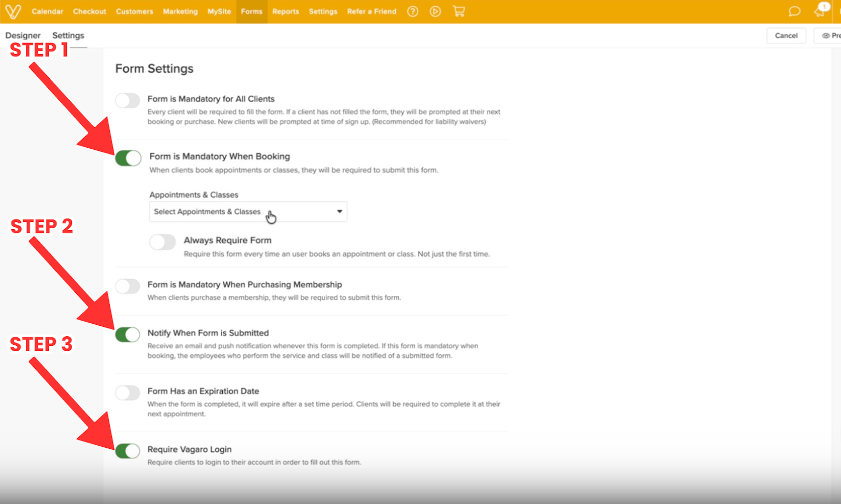Viewport: 841px width, 504px height.
Task: Enable Form Has an Expiration Date toggle
Action: coord(128,393)
